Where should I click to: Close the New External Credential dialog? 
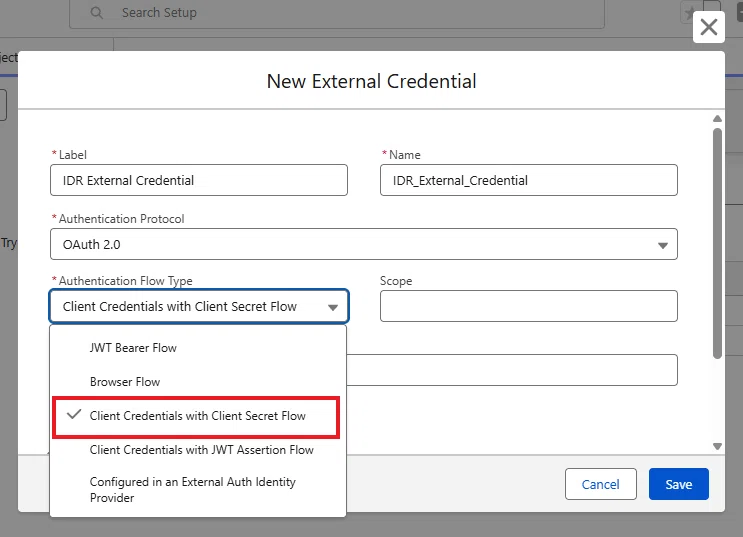pos(708,27)
